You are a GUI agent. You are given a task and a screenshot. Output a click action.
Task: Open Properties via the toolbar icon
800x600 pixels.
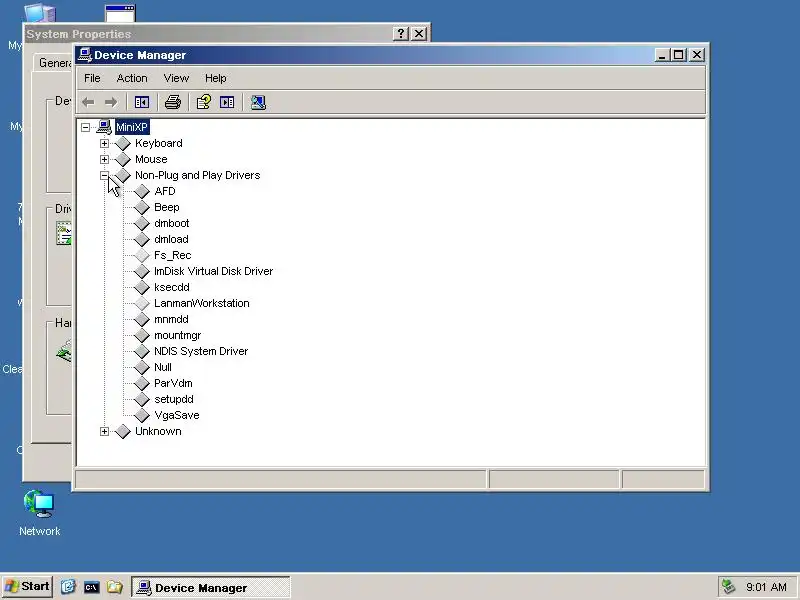click(204, 103)
